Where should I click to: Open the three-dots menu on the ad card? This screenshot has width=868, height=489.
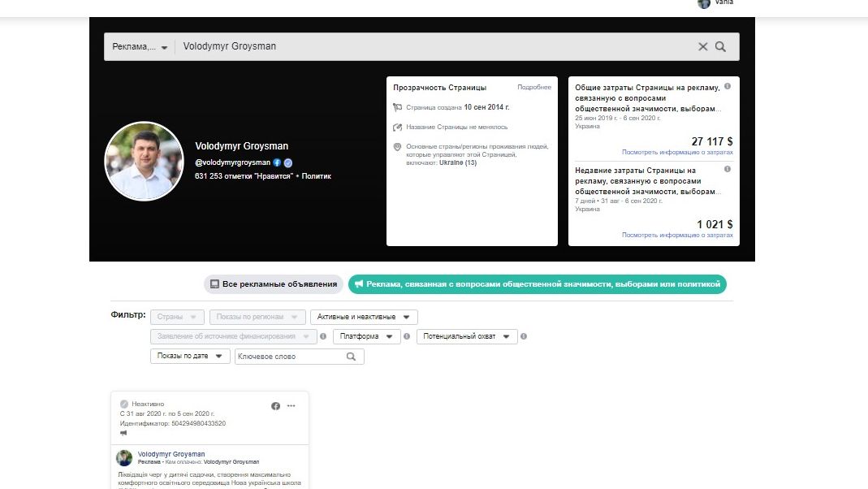click(291, 406)
